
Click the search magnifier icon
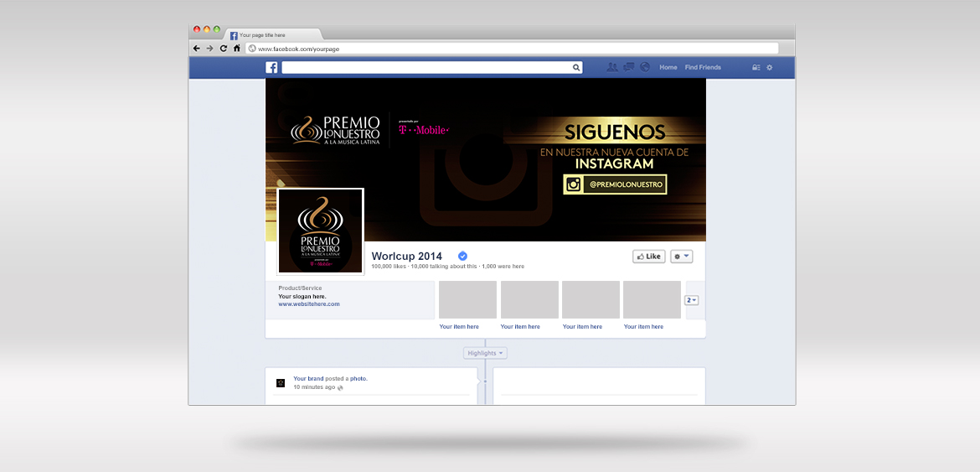tap(576, 68)
